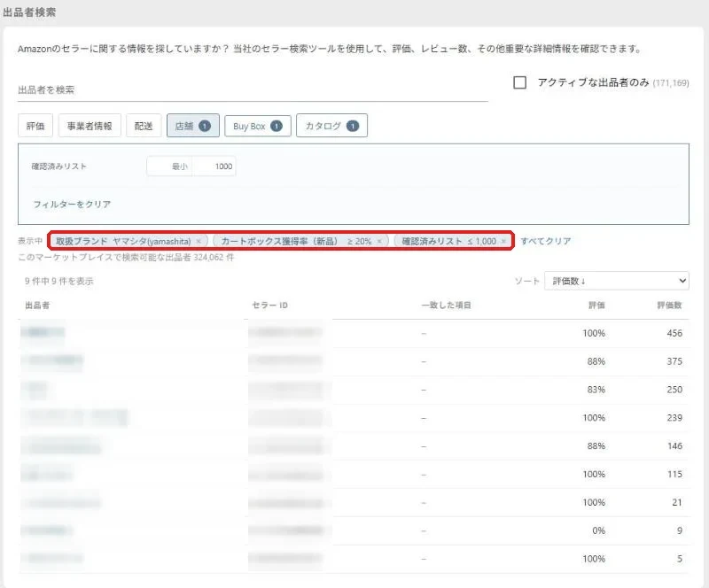The height and width of the screenshot is (588, 709).
Task: Select the 配送 filter tab
Action: tap(144, 126)
